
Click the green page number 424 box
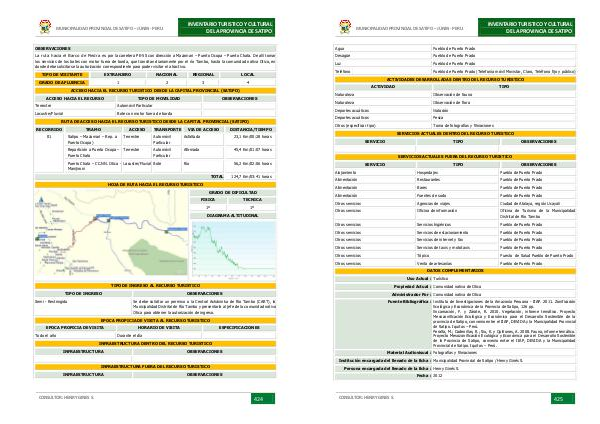(263, 398)
